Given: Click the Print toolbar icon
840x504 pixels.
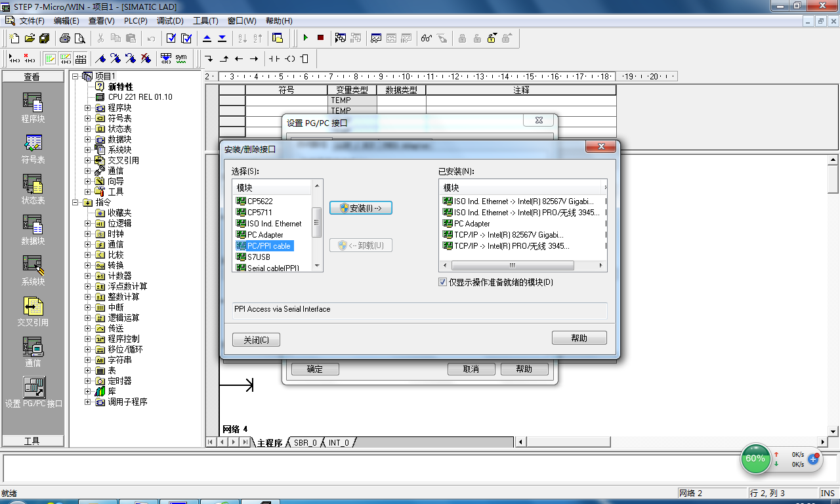Looking at the screenshot, I should click(x=65, y=38).
